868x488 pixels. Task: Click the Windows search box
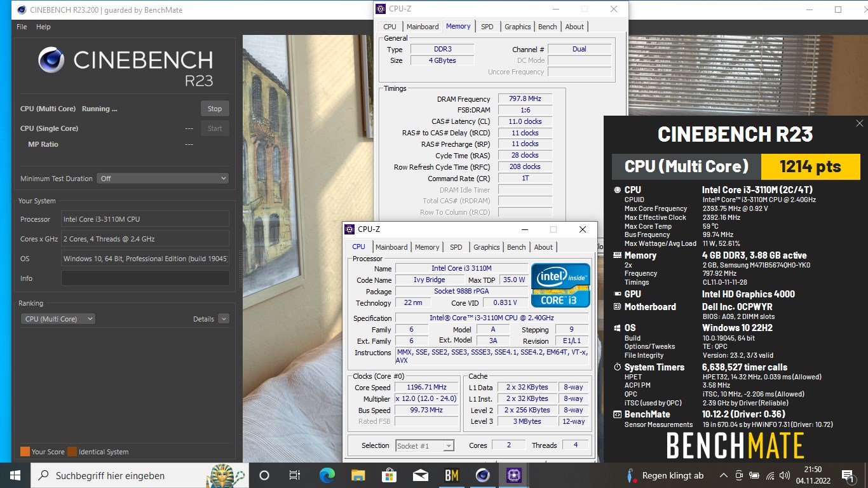click(139, 475)
